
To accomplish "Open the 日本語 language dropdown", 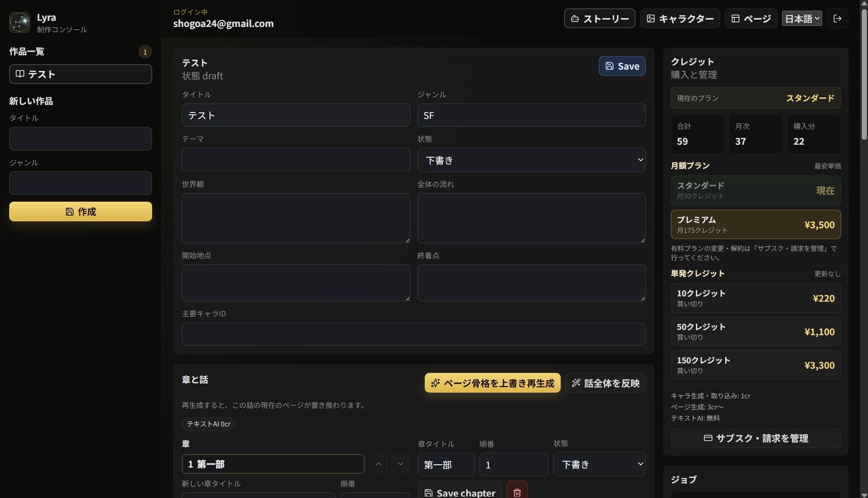I will pos(802,18).
